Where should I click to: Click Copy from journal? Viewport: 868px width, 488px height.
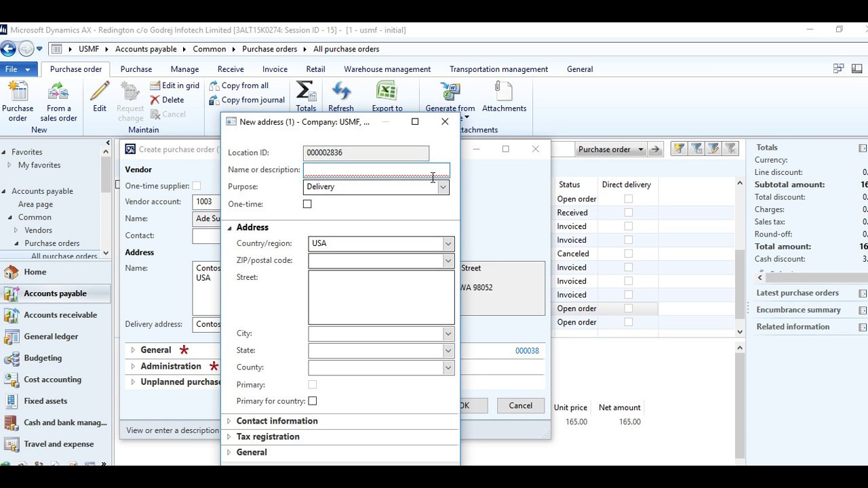pyautogui.click(x=247, y=100)
